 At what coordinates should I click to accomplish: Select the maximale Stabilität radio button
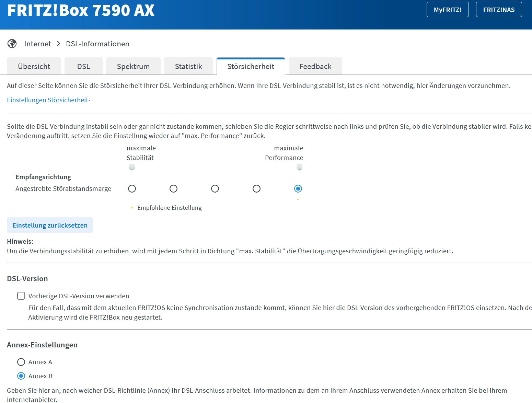click(x=132, y=188)
